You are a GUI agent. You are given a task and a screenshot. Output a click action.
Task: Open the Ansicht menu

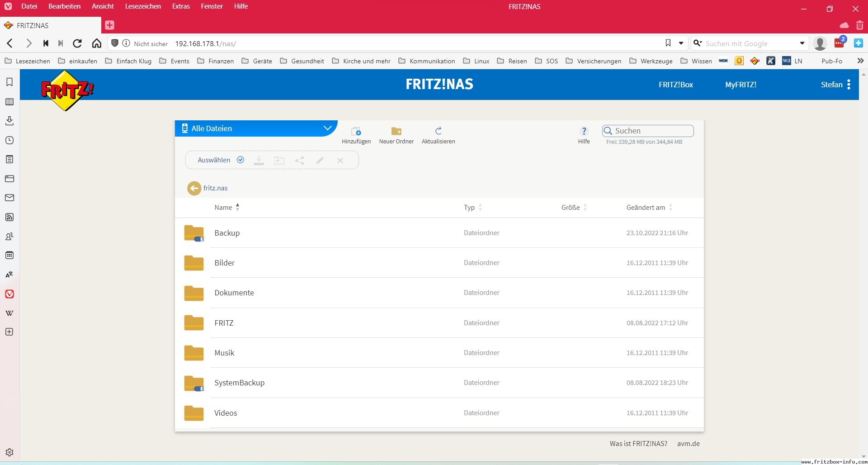(x=103, y=6)
